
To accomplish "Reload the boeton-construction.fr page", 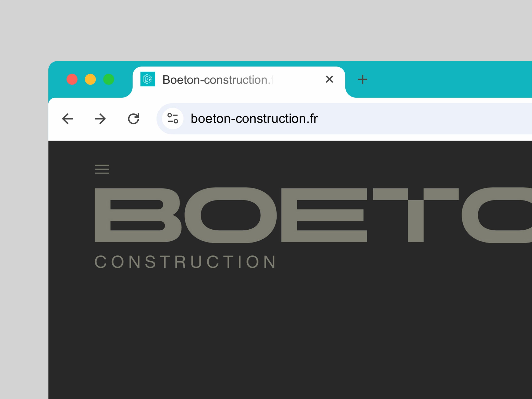I will point(133,119).
